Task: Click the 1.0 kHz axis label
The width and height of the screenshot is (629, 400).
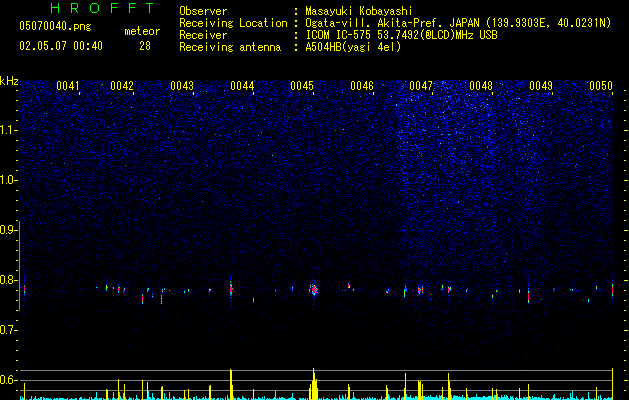Action: point(8,180)
